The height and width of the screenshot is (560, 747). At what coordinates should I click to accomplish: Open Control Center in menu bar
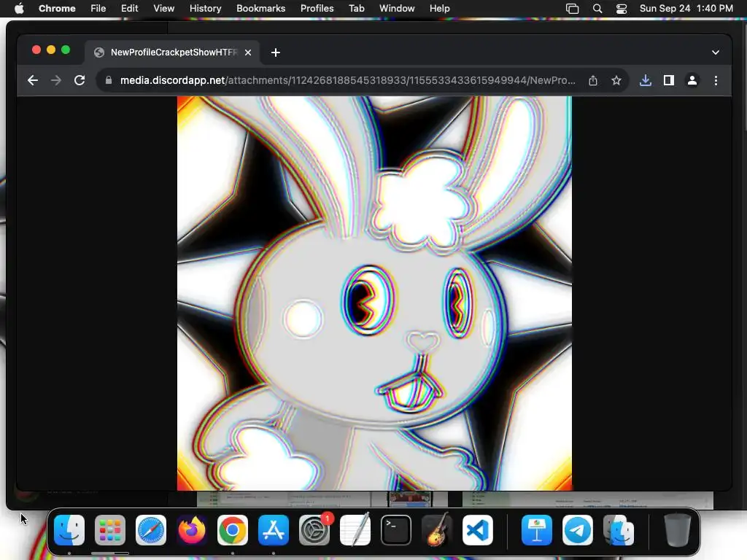(622, 9)
